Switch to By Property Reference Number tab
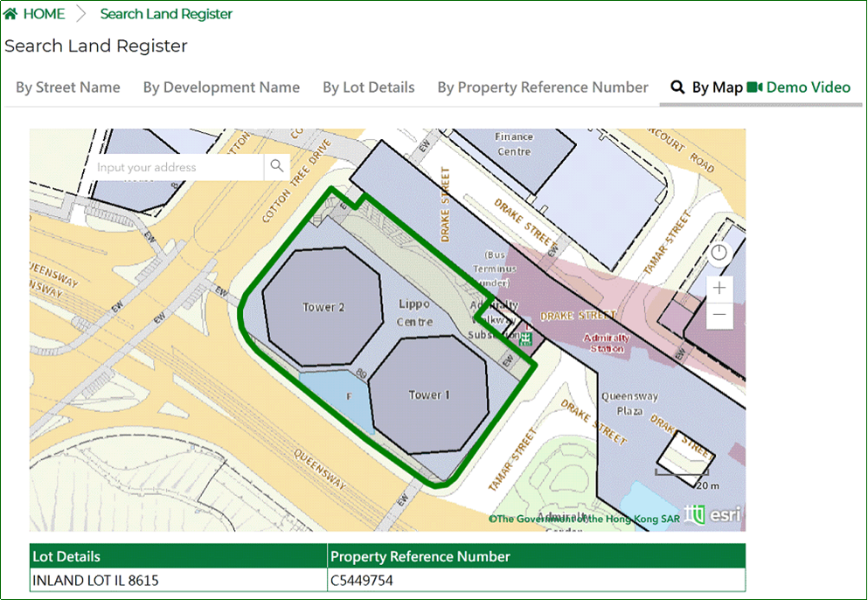The width and height of the screenshot is (868, 600). click(x=543, y=87)
